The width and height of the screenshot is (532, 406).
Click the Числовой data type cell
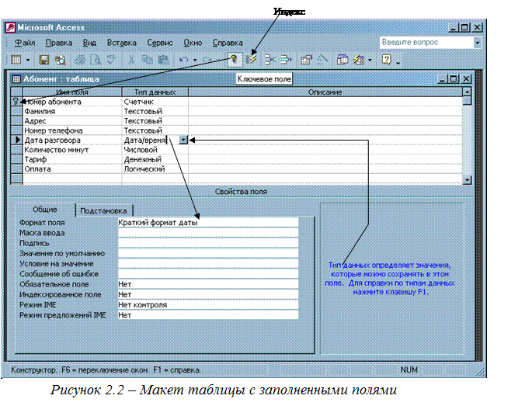point(155,150)
